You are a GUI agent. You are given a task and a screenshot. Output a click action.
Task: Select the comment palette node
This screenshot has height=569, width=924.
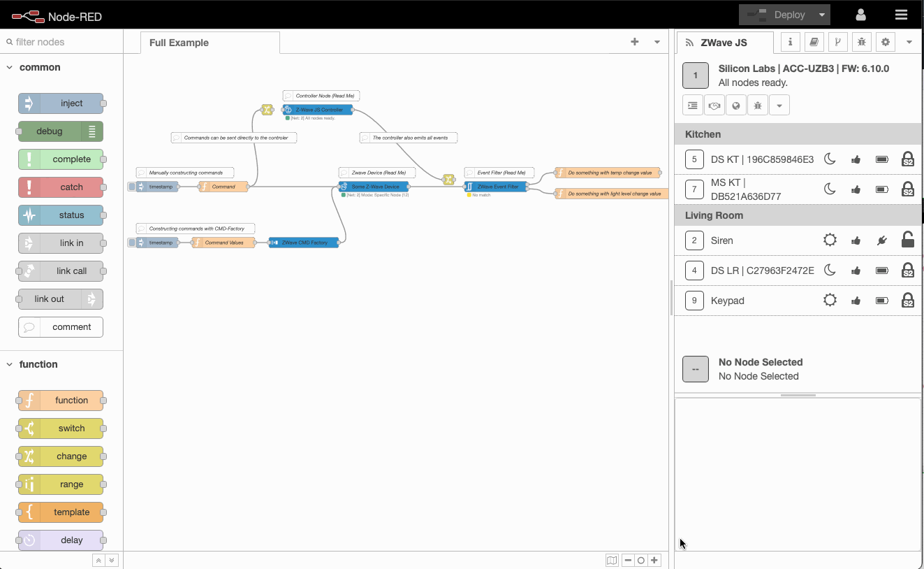click(x=61, y=327)
